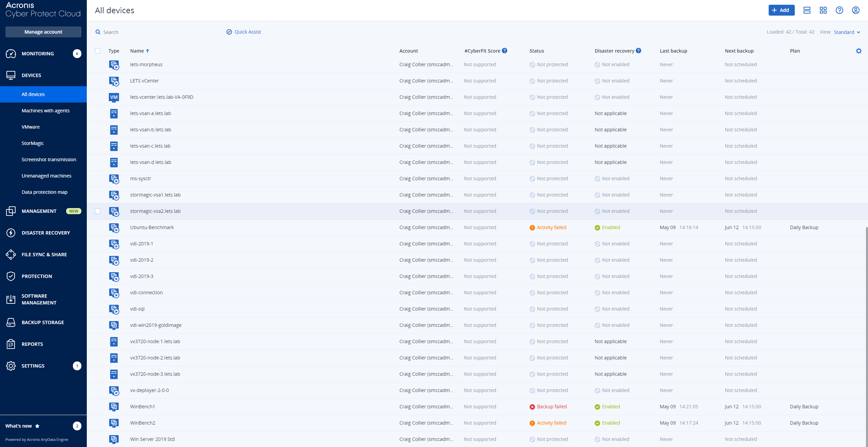
Task: Click Backup failed status for WinBench1
Action: (x=548, y=407)
